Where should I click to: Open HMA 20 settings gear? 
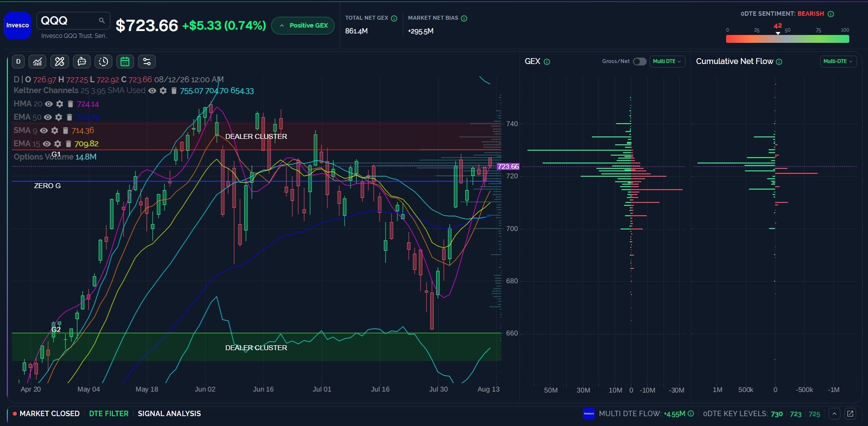click(60, 104)
